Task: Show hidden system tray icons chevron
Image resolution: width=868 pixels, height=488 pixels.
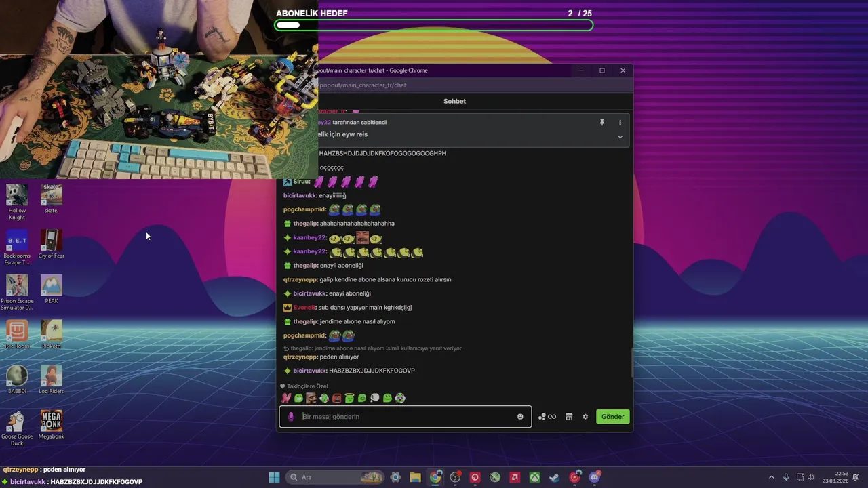Action: 771,477
